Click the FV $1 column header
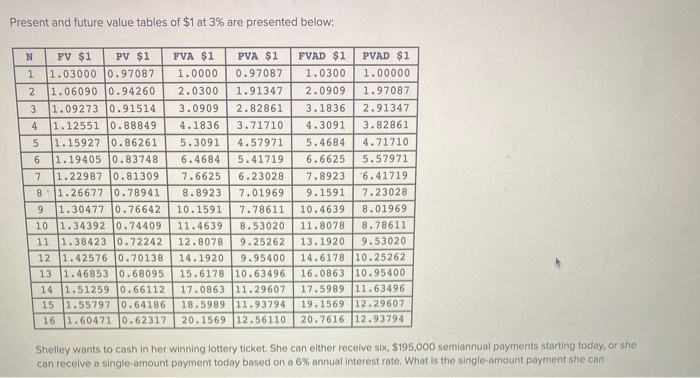This screenshot has width=700, height=378. tap(75, 57)
